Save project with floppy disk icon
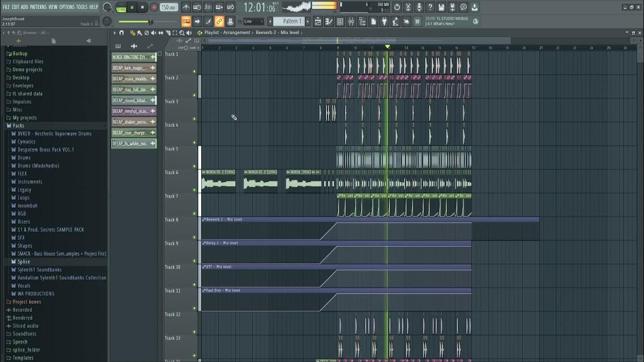This screenshot has width=644, height=362. [441, 7]
